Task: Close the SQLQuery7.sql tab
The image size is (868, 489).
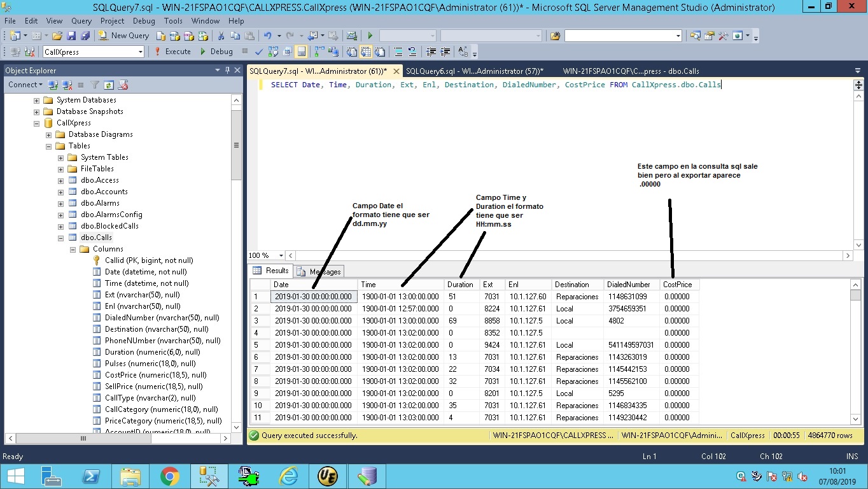Action: 396,71
